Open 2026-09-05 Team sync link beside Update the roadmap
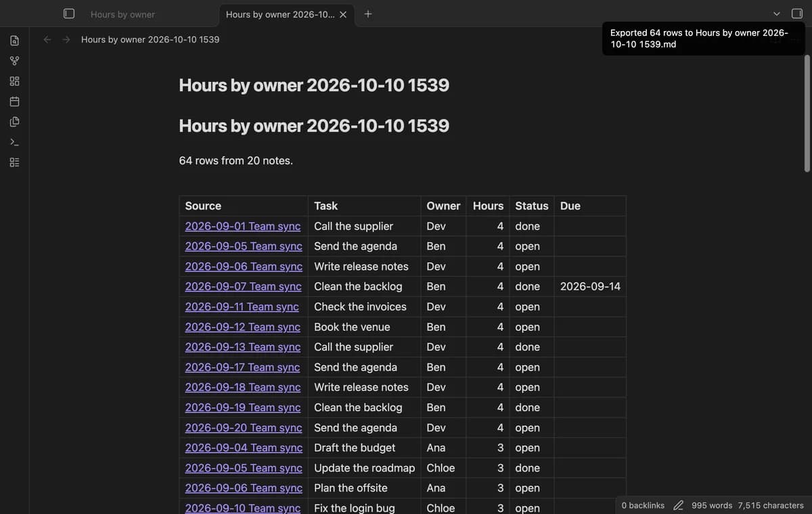The image size is (812, 514). (x=244, y=468)
